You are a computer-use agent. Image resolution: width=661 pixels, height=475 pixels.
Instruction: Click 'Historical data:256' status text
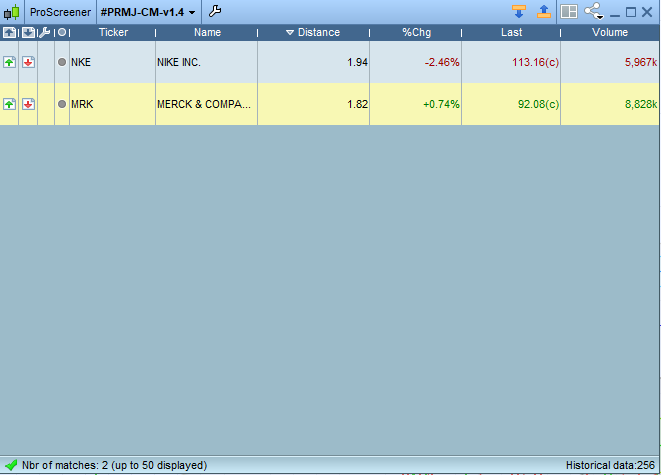click(610, 465)
